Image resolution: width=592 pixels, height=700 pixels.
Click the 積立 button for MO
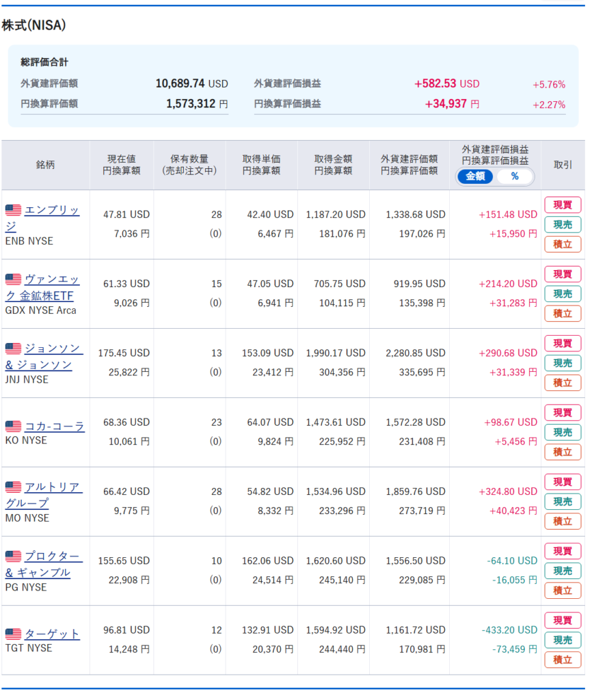[563, 521]
